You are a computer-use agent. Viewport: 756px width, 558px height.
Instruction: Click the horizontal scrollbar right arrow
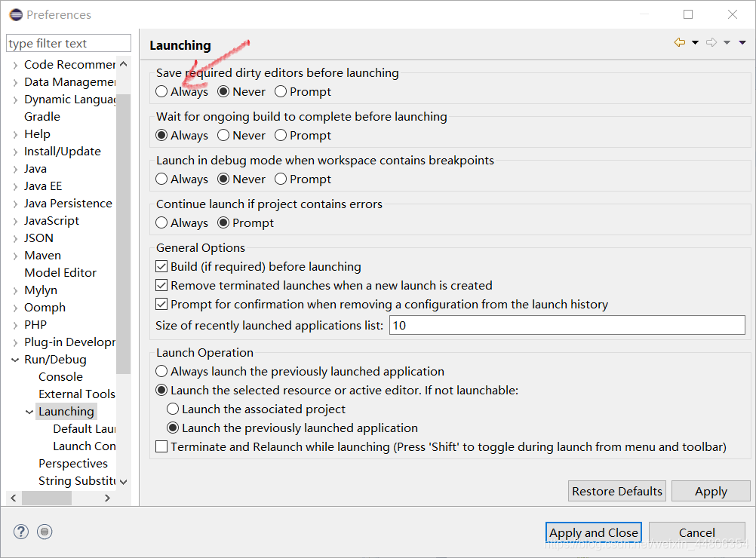click(x=107, y=498)
